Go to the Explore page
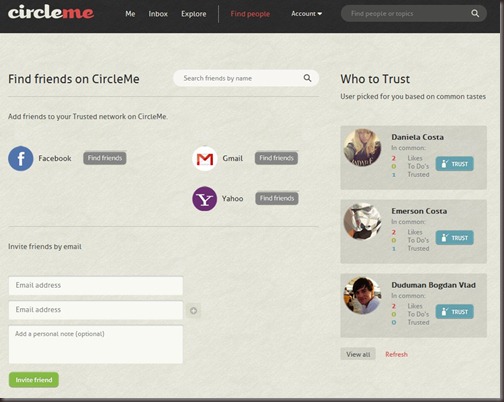The width and height of the screenshot is (504, 402). click(x=194, y=14)
